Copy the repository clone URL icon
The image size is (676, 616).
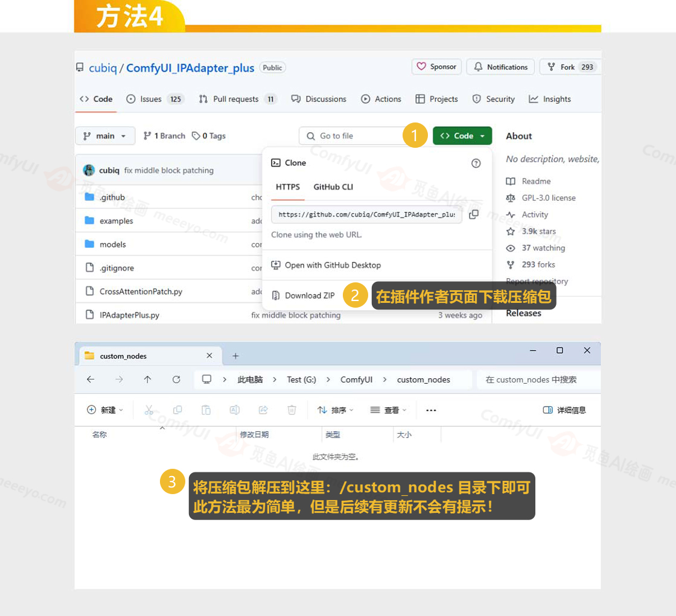point(474,214)
